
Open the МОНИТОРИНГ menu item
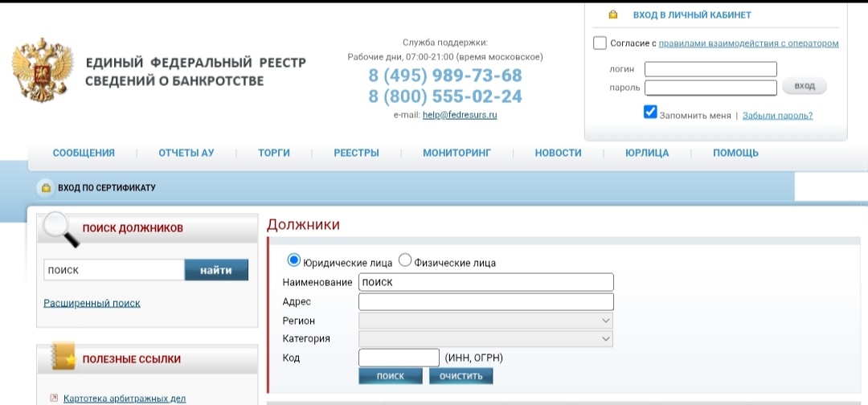coord(457,153)
